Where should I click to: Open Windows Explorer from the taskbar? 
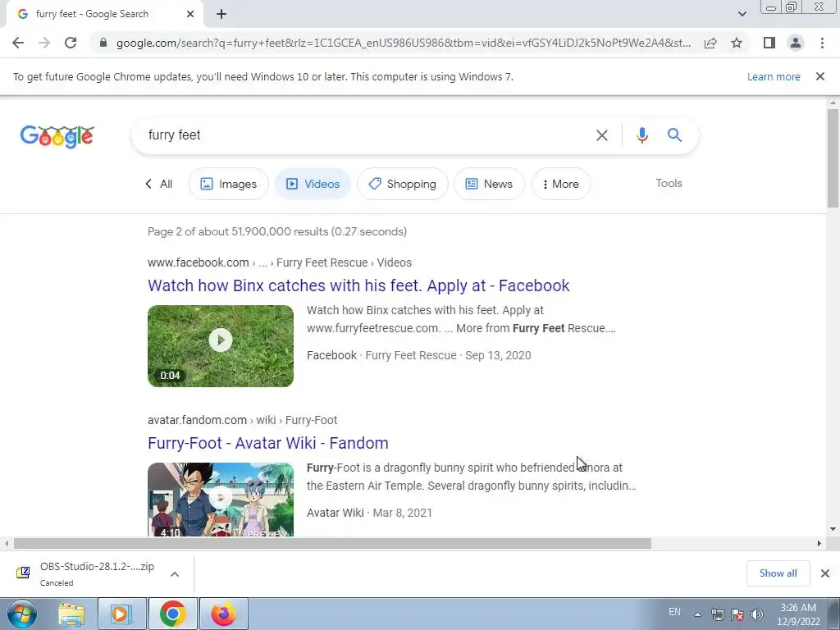[72, 614]
